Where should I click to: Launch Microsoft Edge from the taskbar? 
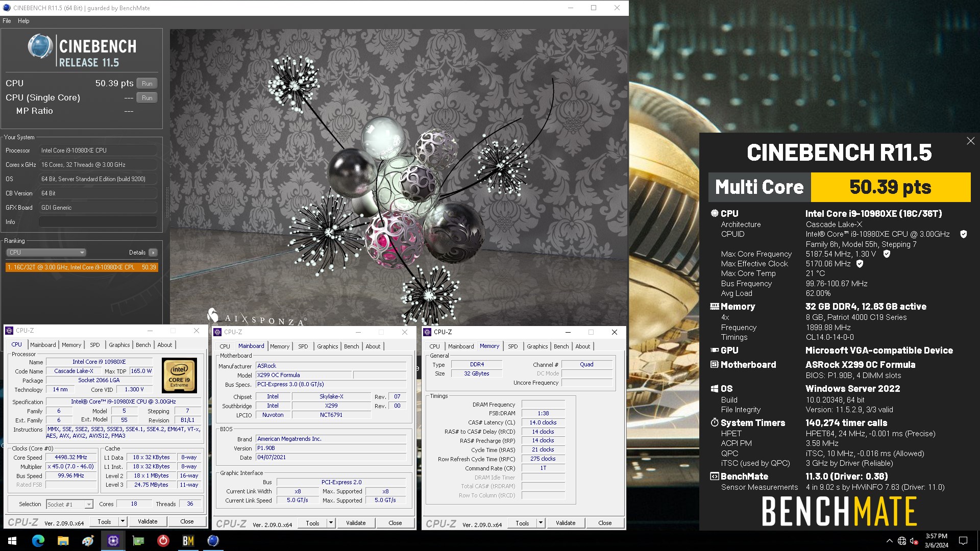(x=38, y=541)
